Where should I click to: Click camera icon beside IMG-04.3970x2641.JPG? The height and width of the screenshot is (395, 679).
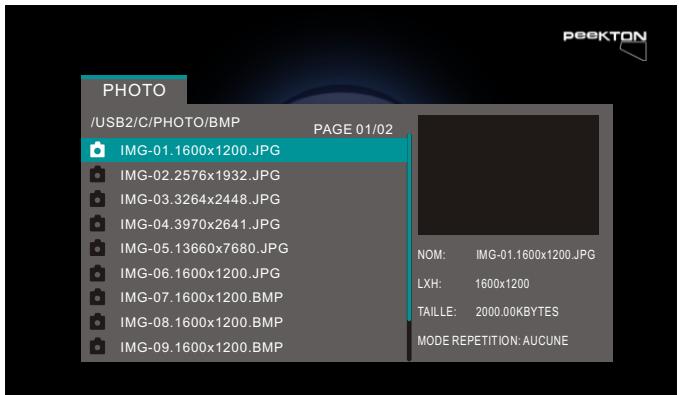[97, 223]
